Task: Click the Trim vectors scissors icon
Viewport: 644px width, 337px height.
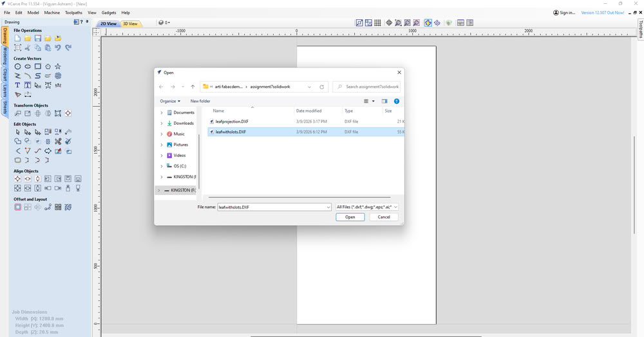Action: [58, 141]
